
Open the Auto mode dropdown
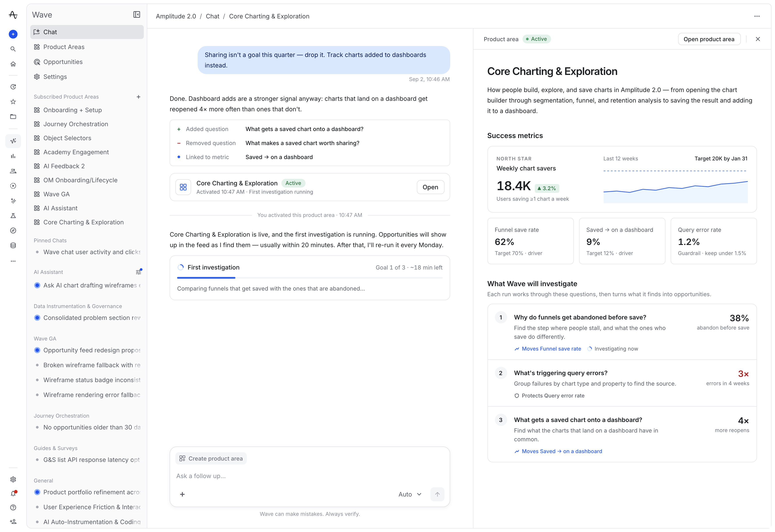pyautogui.click(x=410, y=494)
